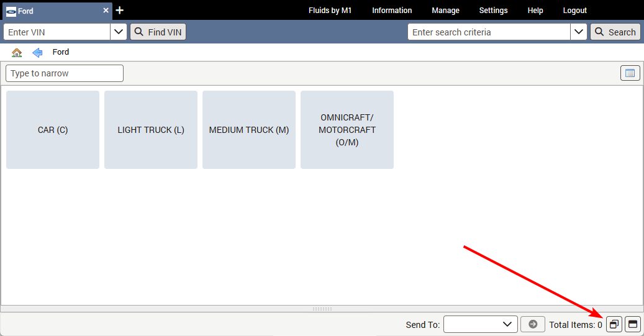Viewport: 644px width, 336px height.
Task: Open the Settings menu
Action: [493, 11]
